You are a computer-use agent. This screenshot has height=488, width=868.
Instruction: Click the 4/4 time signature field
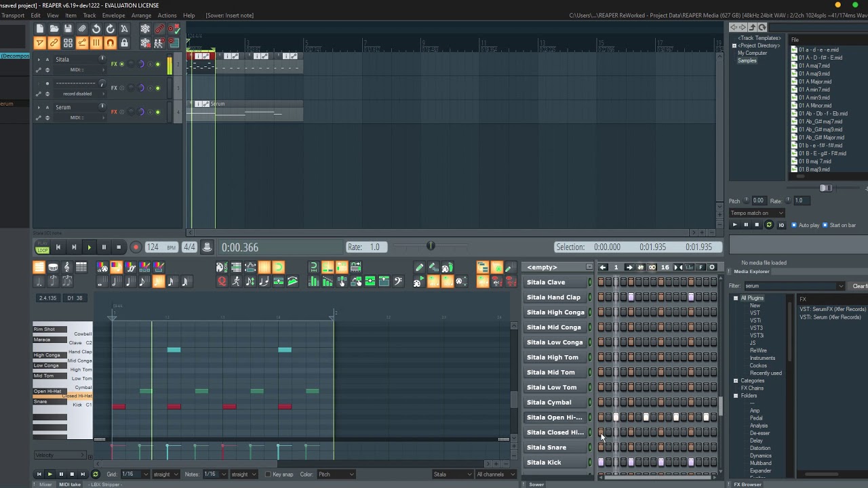point(189,247)
